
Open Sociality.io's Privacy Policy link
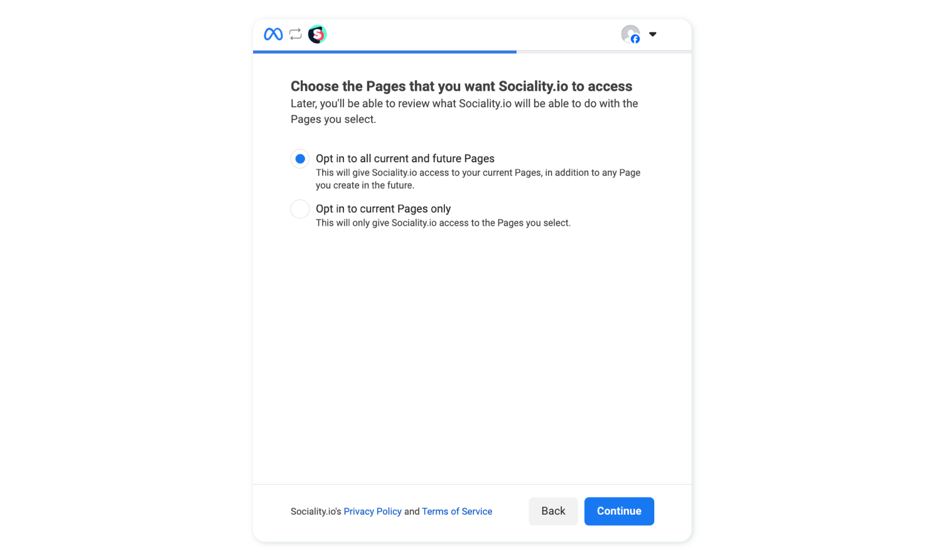coord(372,512)
